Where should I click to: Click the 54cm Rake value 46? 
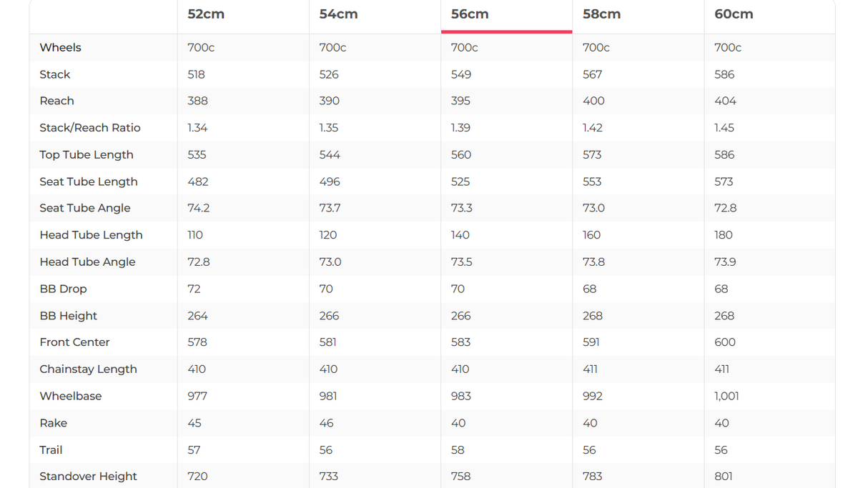(x=326, y=424)
